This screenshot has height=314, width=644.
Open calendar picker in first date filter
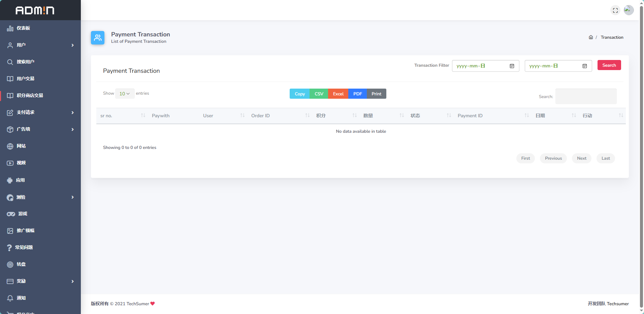tap(512, 66)
